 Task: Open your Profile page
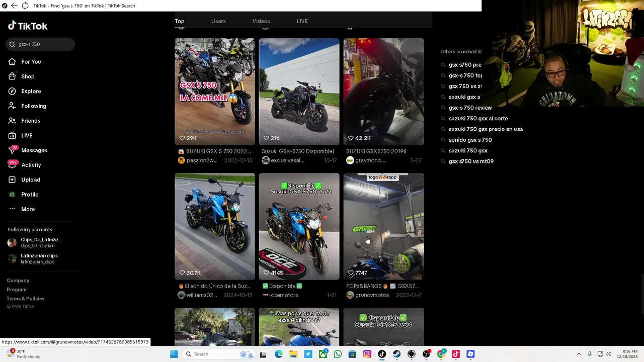tap(23, 195)
